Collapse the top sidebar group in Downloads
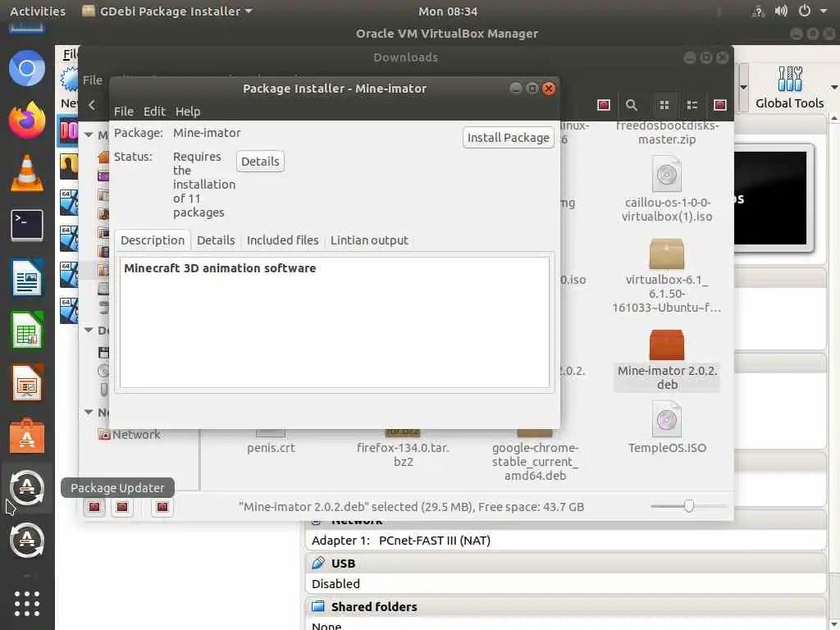 click(89, 135)
